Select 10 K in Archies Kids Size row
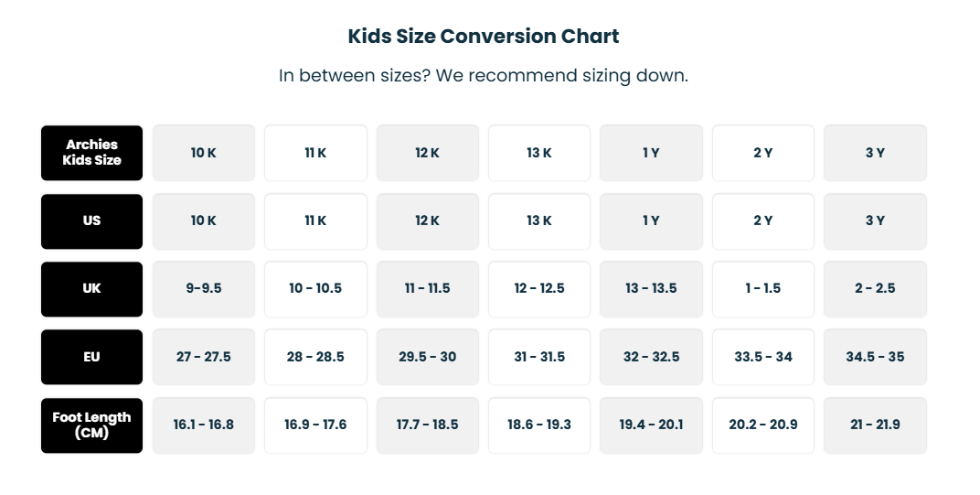The width and height of the screenshot is (980, 495). pos(204,153)
